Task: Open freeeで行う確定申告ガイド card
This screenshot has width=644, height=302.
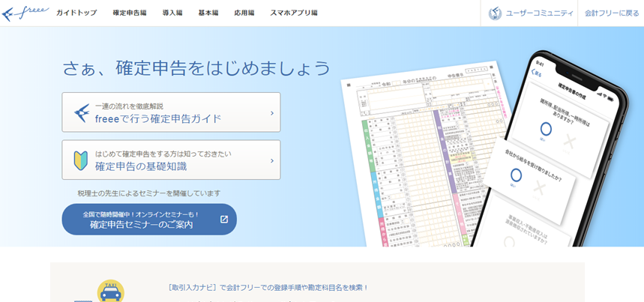Action: coord(171,112)
